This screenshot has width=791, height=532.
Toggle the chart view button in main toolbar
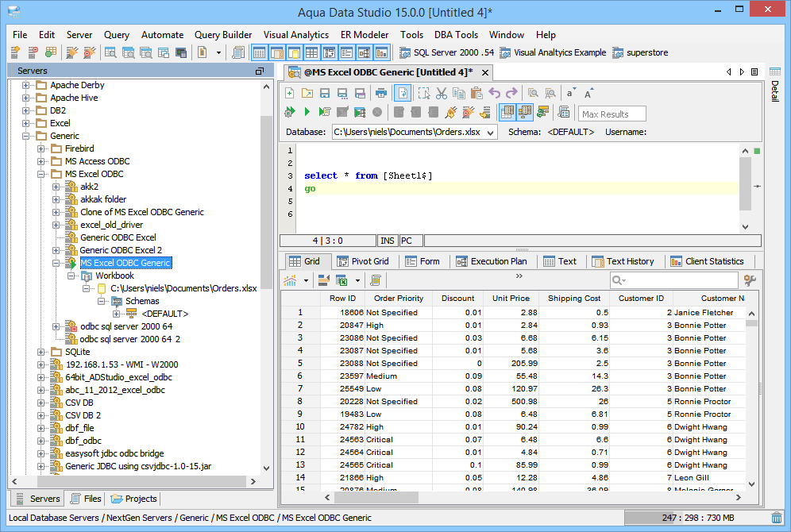click(382, 53)
